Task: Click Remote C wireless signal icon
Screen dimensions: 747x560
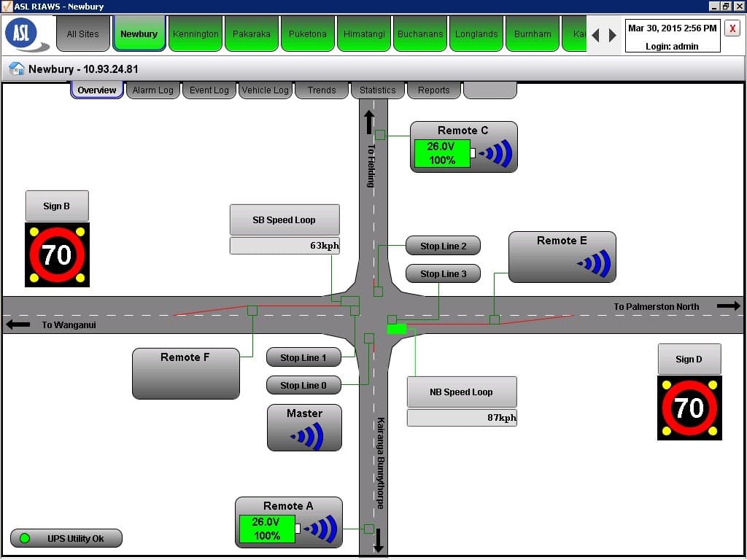Action: tap(496, 153)
